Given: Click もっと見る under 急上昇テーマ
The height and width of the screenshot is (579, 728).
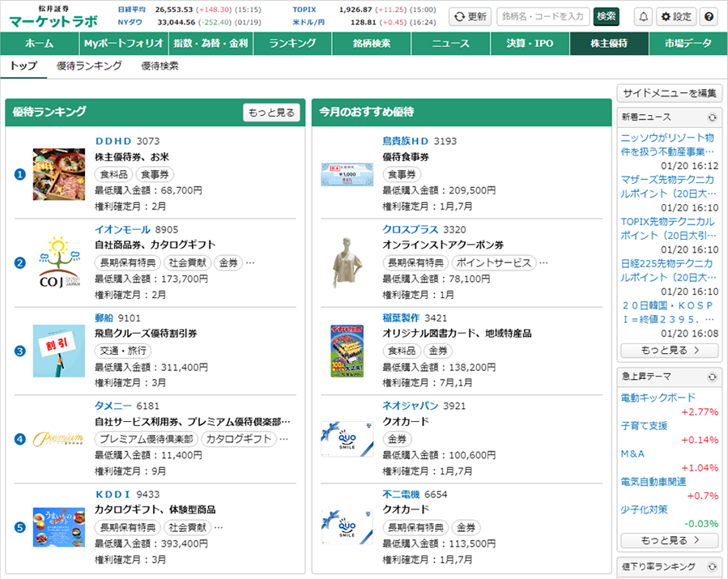Looking at the screenshot, I should 670,540.
